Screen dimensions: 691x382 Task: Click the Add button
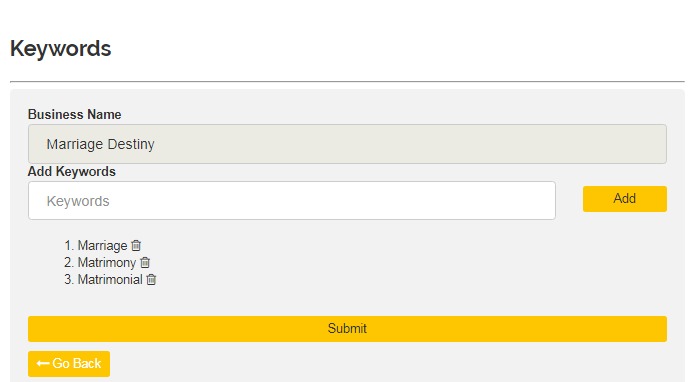[x=624, y=199]
